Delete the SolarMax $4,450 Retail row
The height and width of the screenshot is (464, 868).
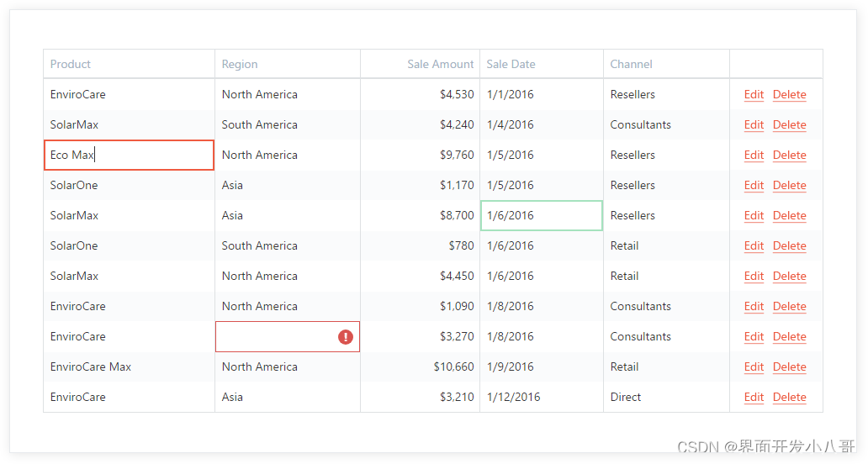[790, 276]
